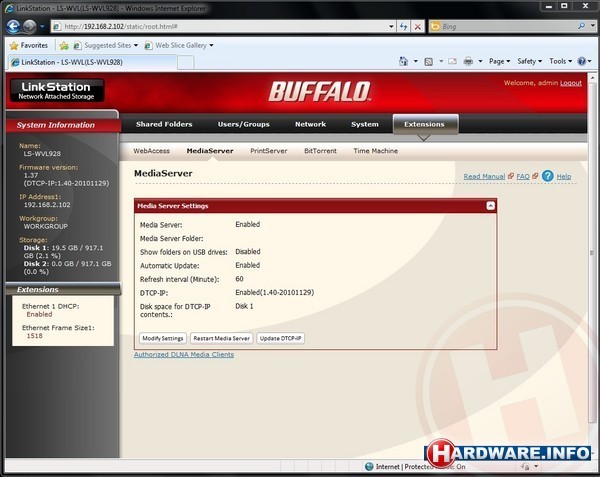
Task: Click the blue Help question icon in command bar
Action: (x=582, y=61)
